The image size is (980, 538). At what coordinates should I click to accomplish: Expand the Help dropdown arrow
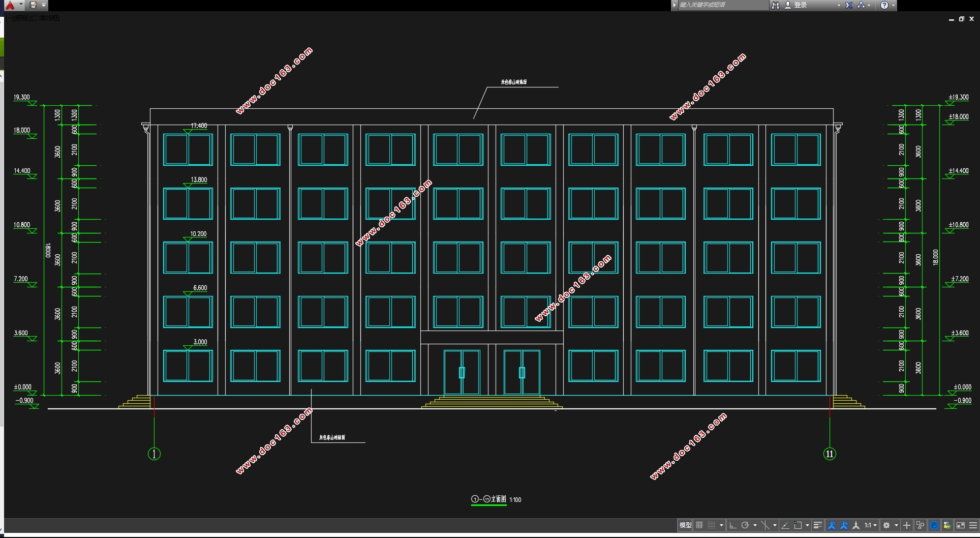pyautogui.click(x=893, y=5)
